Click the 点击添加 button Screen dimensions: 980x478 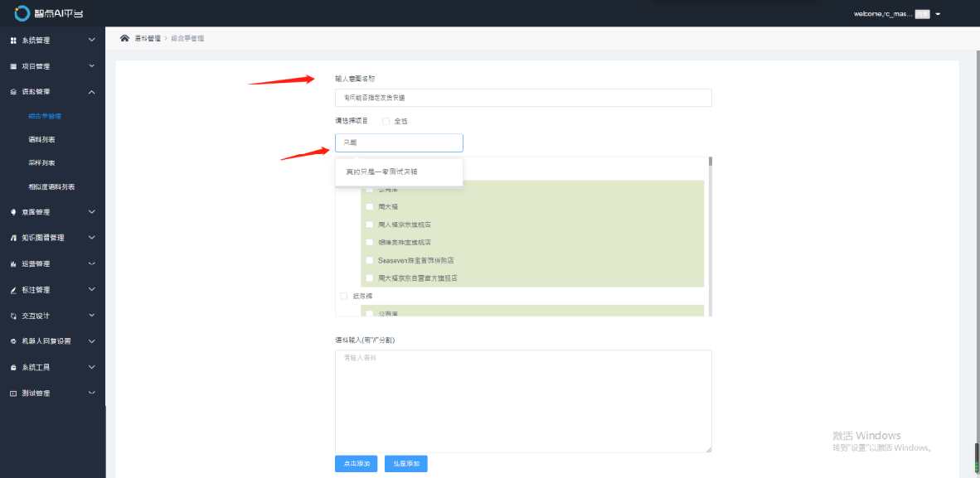[x=357, y=464]
